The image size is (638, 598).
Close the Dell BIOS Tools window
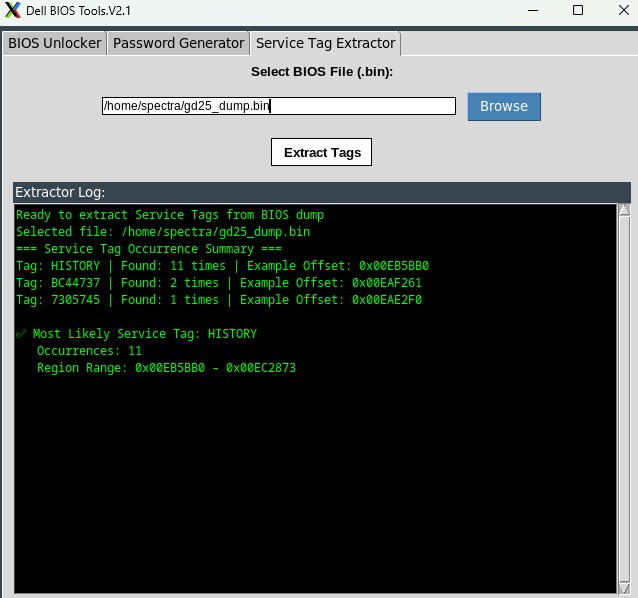coord(623,10)
